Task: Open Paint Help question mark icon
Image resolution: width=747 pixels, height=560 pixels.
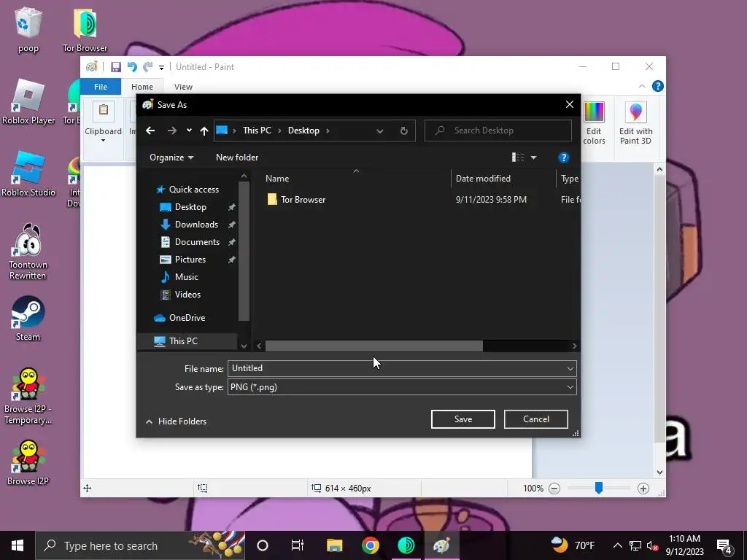Action: click(657, 86)
